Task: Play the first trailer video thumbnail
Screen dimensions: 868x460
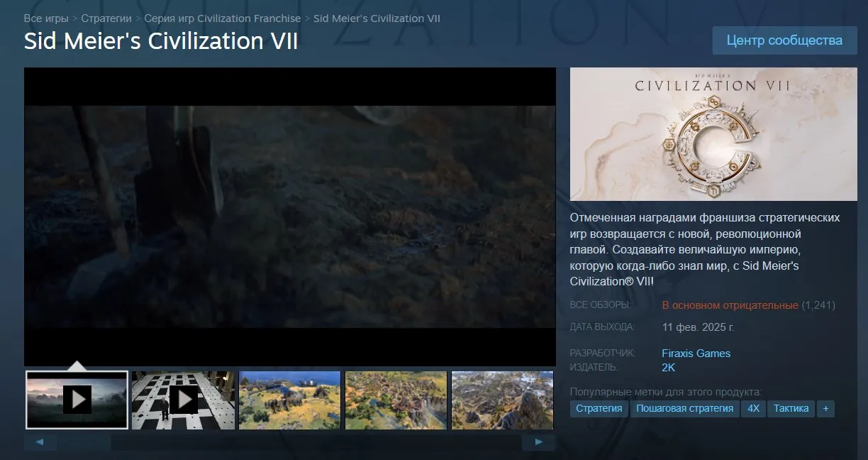Action: [x=77, y=400]
